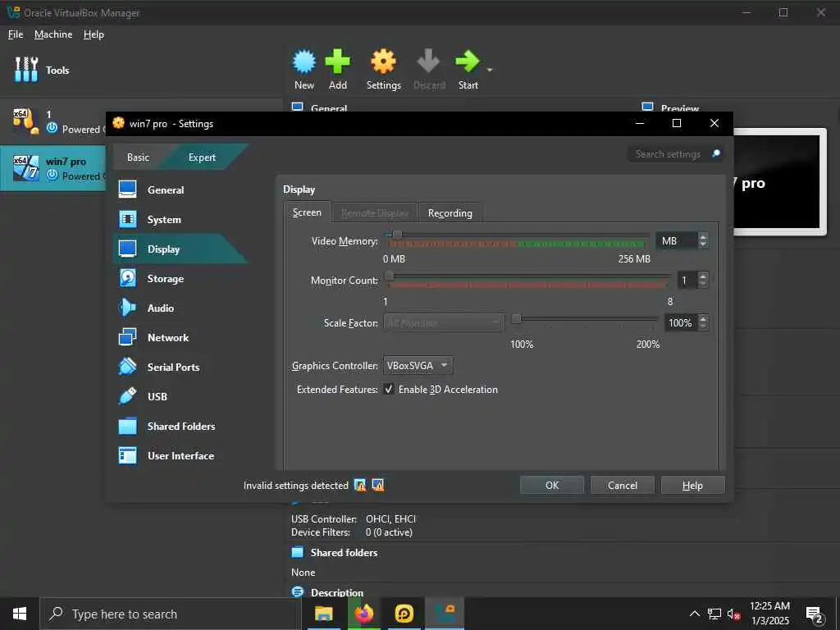The image size is (840, 630).
Task: Switch to Expert settings mode
Action: tap(202, 157)
